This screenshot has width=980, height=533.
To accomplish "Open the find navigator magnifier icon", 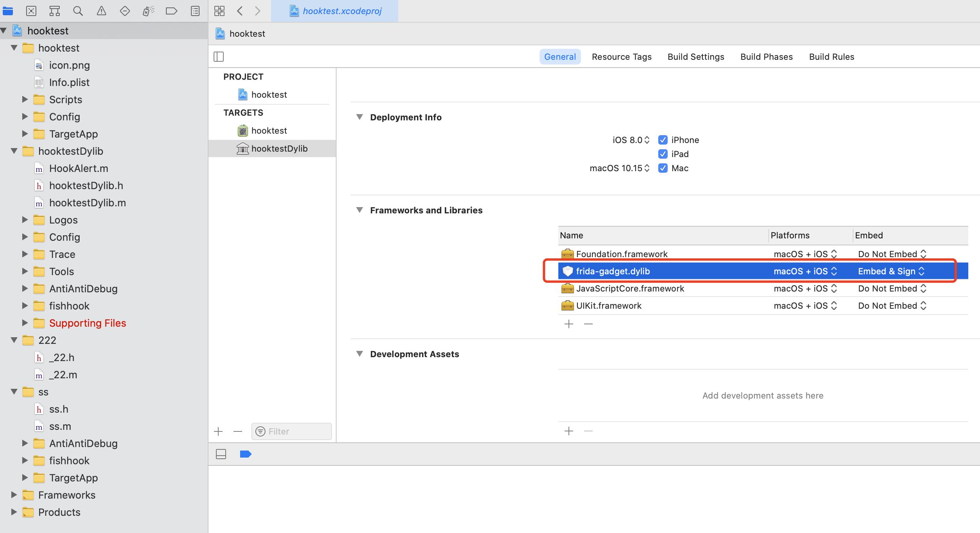I will pos(78,11).
